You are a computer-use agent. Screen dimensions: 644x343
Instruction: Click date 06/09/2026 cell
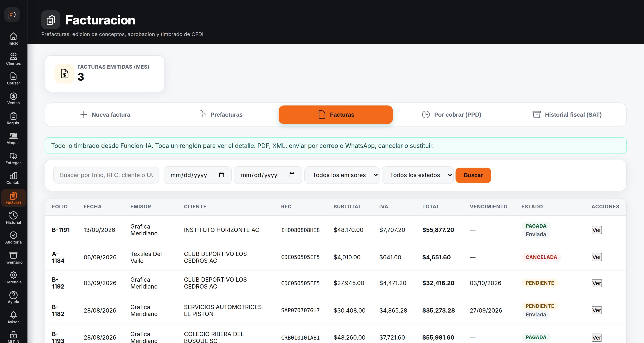point(100,257)
